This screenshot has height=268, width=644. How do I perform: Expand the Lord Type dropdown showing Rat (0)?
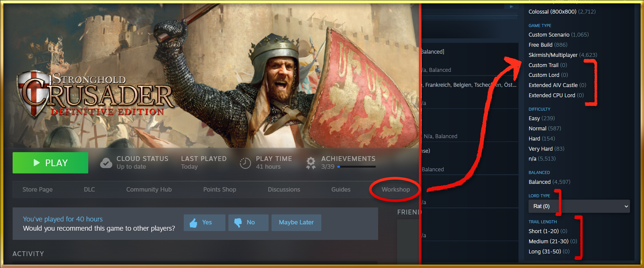579,206
